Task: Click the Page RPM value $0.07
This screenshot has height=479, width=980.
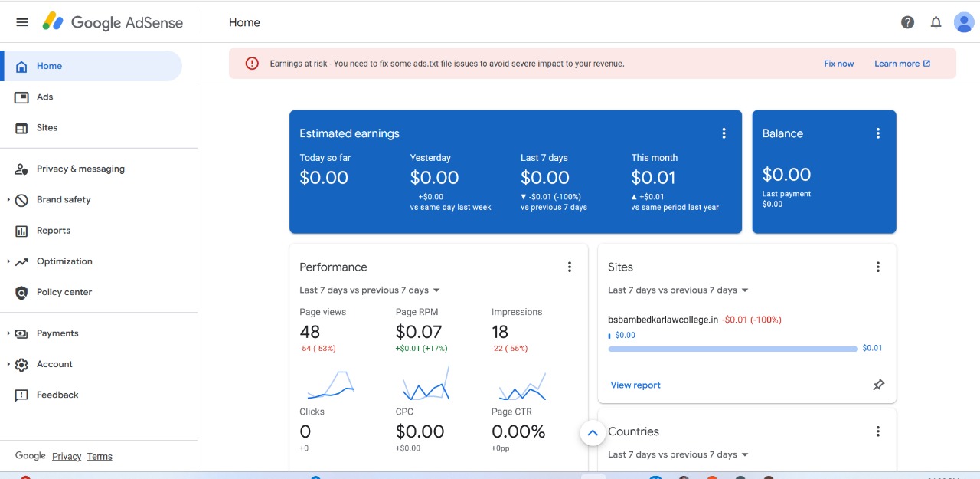Action: coord(419,332)
